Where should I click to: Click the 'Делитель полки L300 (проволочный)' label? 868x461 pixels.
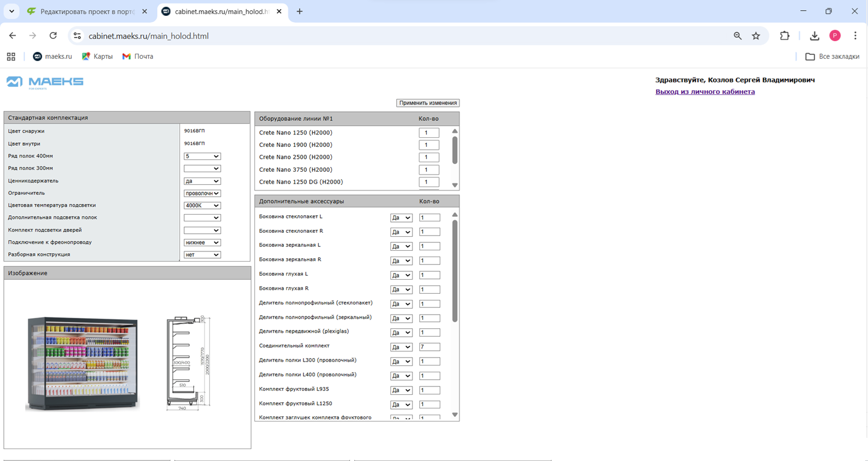tap(307, 360)
